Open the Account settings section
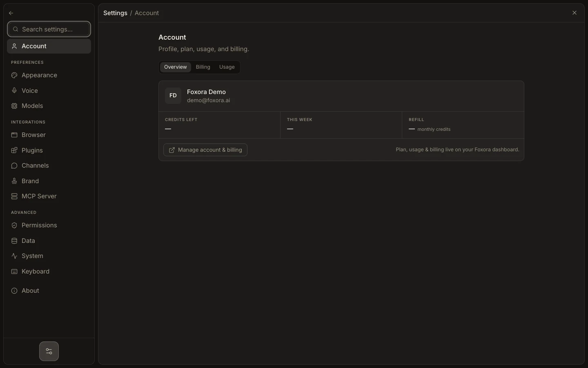This screenshot has height=368, width=588. click(49, 46)
